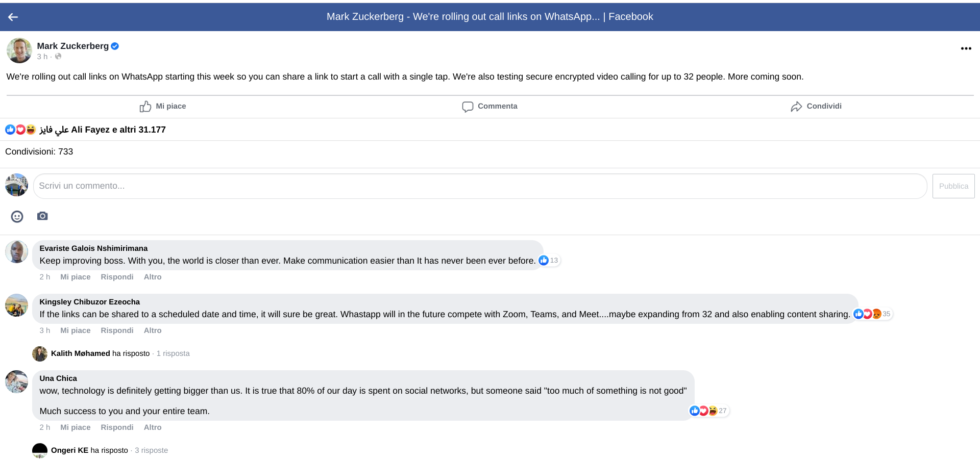Open the emoji picker smiley icon
Viewport: 980px width, 462px height.
coord(17,217)
